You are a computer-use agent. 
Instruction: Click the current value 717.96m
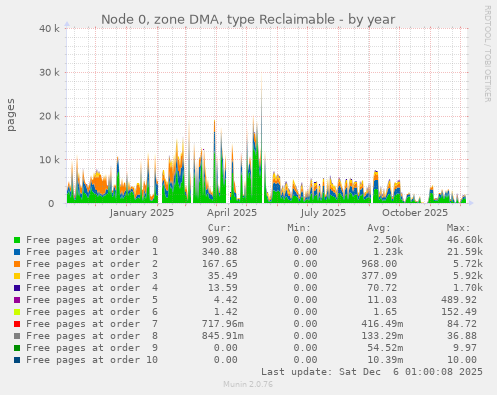click(223, 324)
